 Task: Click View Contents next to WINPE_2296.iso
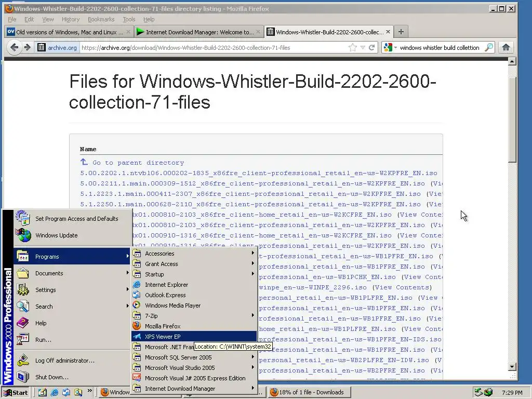click(402, 287)
